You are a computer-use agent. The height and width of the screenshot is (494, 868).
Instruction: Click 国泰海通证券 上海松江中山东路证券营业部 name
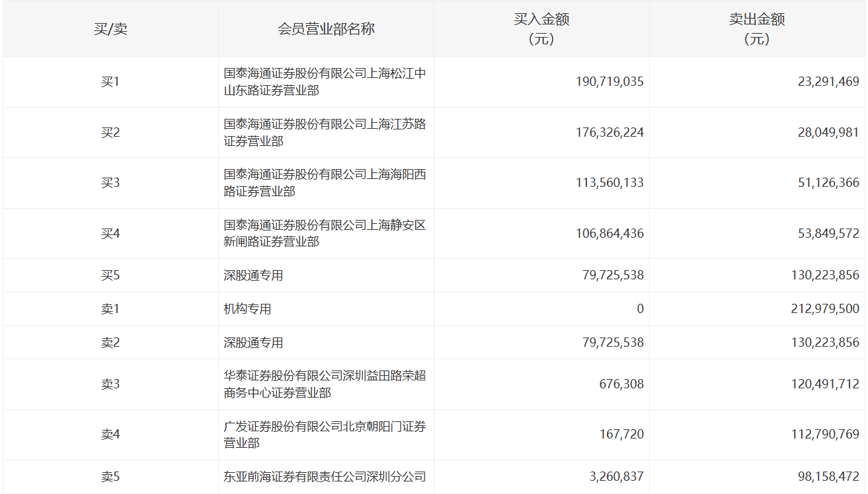(x=325, y=82)
